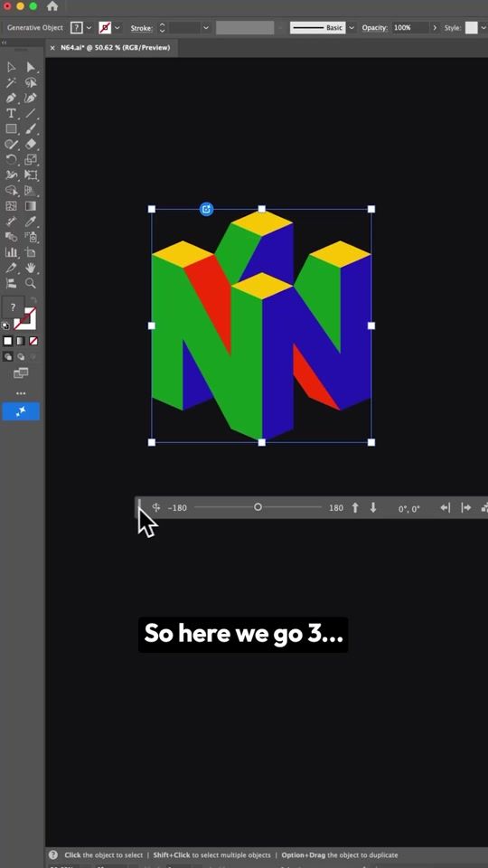Select the Selection tool (black arrow)

[x=11, y=67]
